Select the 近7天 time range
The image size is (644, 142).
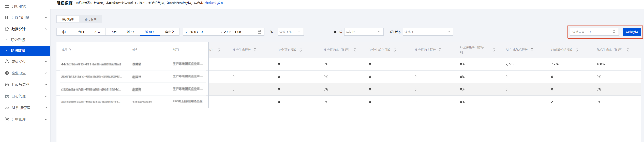[131, 32]
